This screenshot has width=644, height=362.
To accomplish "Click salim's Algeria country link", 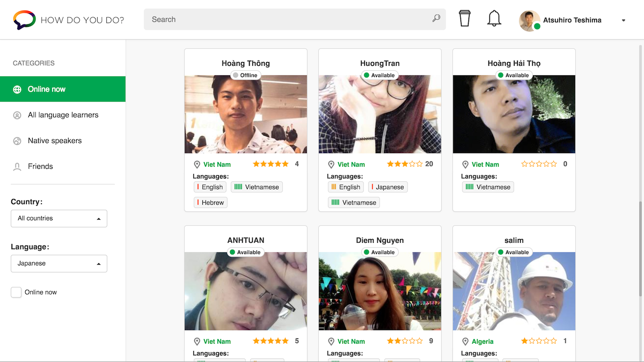I will (x=482, y=342).
